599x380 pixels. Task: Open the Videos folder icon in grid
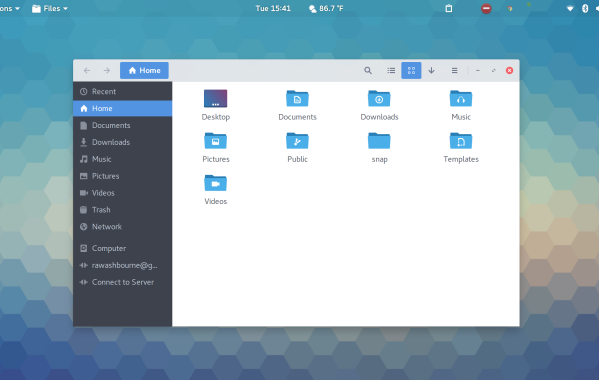tap(215, 183)
